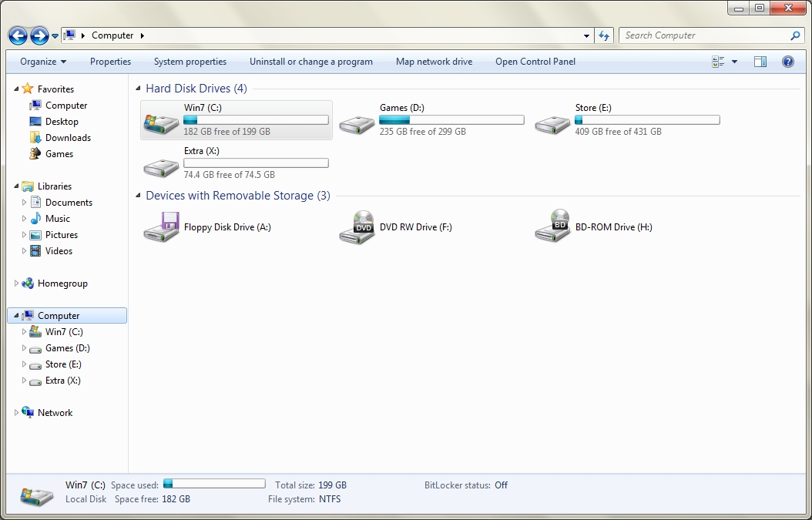The image size is (812, 520).
Task: Collapse the Favorites group
Action: pos(16,89)
